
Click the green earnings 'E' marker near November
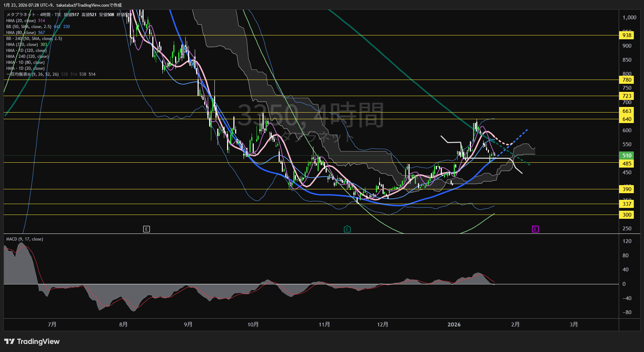347,229
